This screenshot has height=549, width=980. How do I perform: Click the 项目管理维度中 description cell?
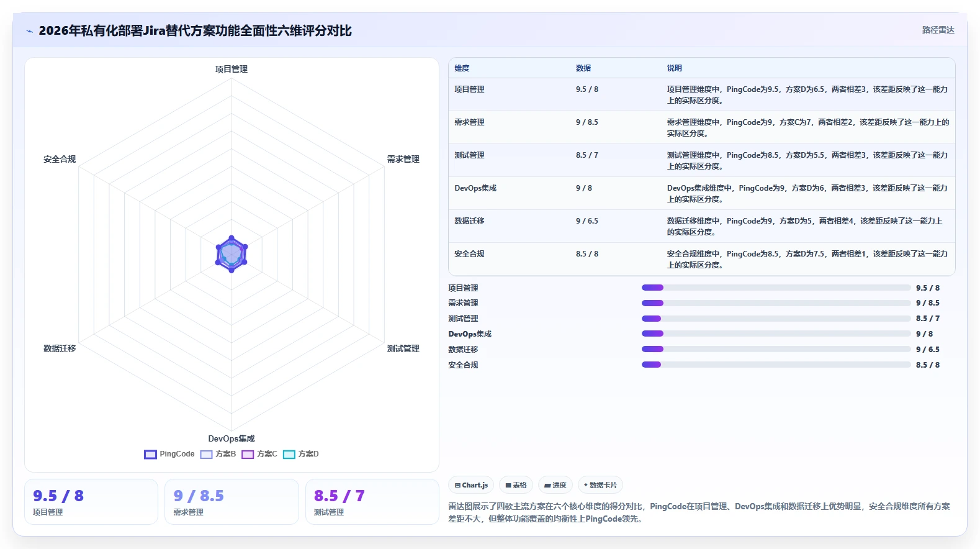pos(807,95)
